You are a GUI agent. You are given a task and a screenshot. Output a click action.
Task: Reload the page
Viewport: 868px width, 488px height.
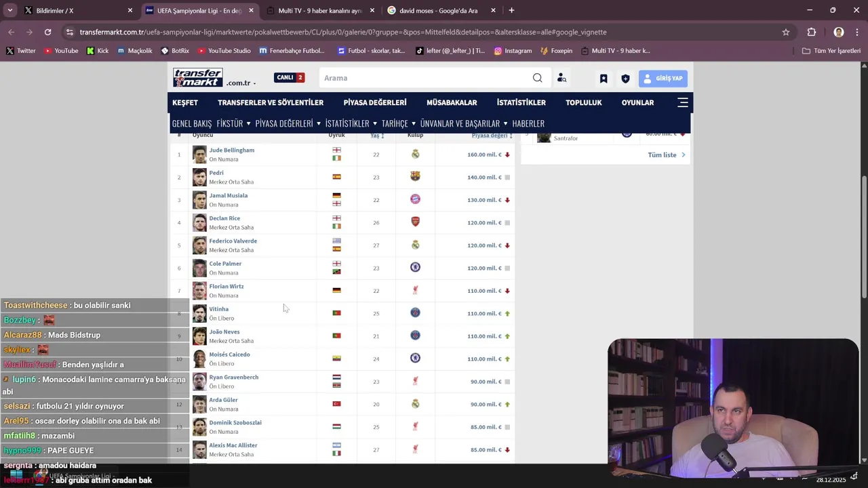click(x=47, y=32)
